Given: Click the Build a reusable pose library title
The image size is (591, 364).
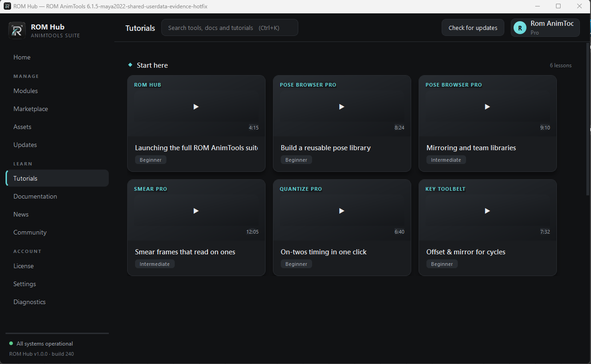Looking at the screenshot, I should pyautogui.click(x=325, y=148).
